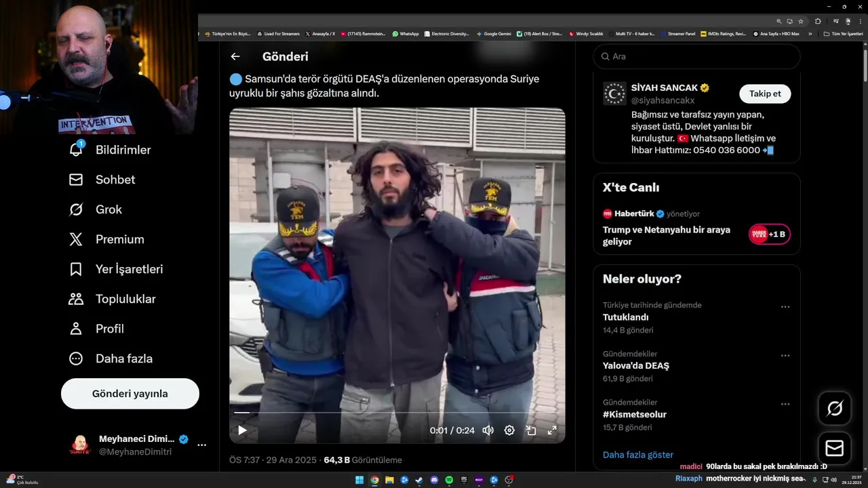Open the Electronic Diversity bookmark
Viewport: 868px width, 488px height.
(x=446, y=33)
